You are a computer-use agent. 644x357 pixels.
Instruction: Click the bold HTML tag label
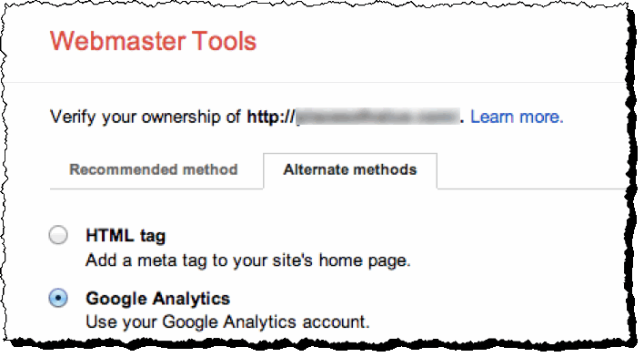pos(126,236)
